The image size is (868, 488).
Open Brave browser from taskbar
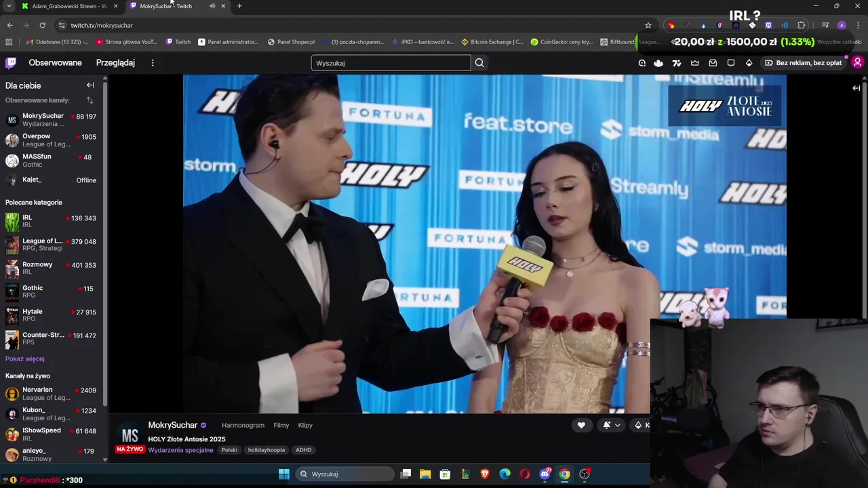click(485, 474)
